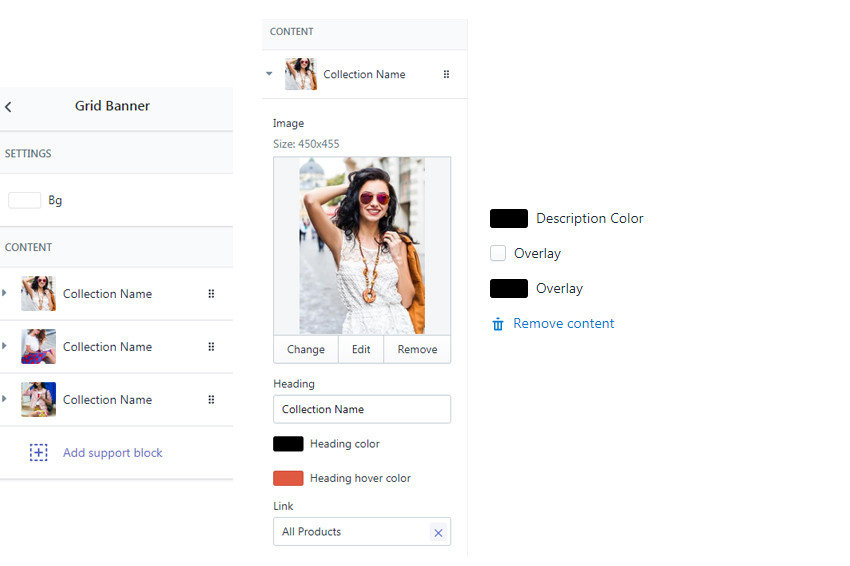
Task: Open the Overlay color swatch
Action: coord(509,288)
